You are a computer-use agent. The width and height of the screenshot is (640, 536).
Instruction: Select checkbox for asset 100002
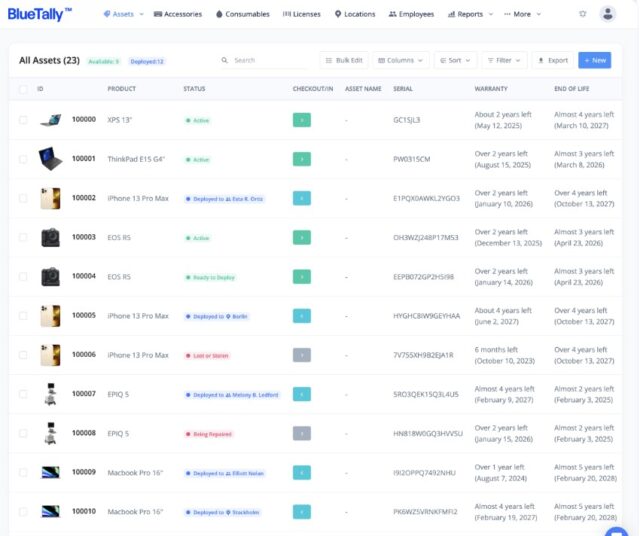[23, 198]
